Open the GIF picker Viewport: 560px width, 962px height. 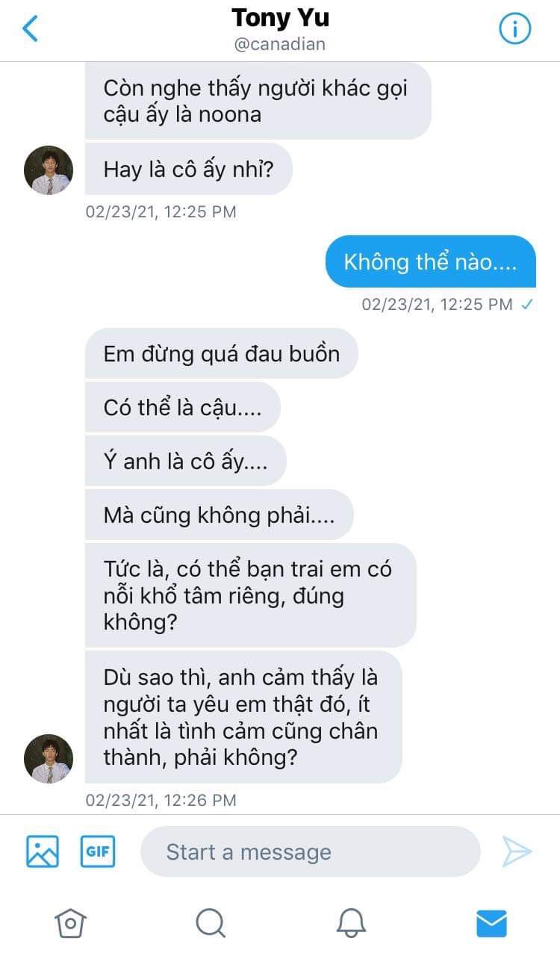pyautogui.click(x=98, y=851)
